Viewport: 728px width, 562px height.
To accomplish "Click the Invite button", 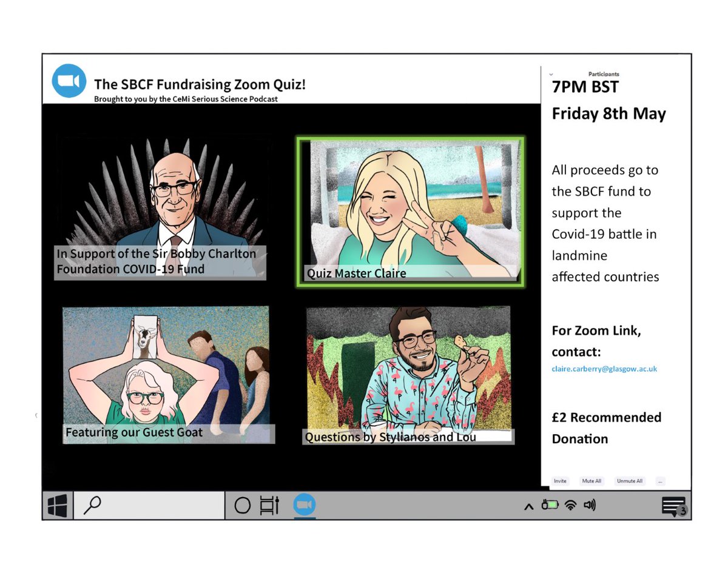I will (560, 481).
